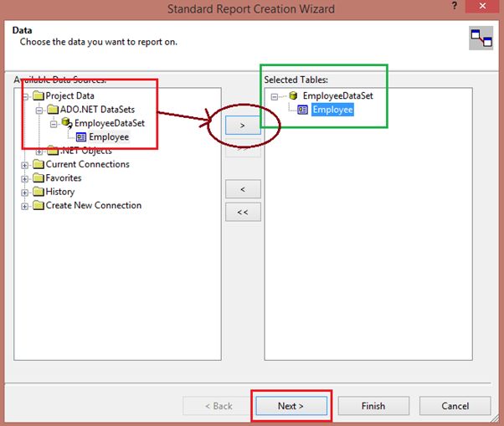Select History tree label
The height and width of the screenshot is (426, 504).
60,192
